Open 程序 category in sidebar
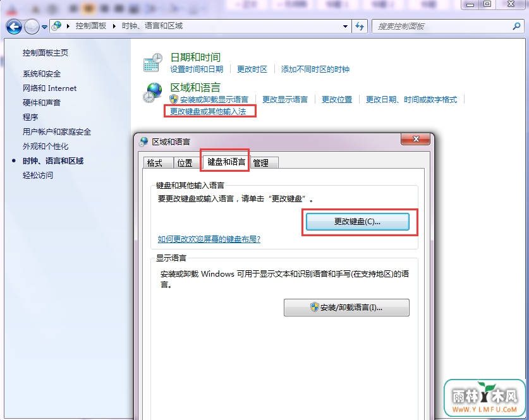The image size is (529, 420). (x=30, y=117)
